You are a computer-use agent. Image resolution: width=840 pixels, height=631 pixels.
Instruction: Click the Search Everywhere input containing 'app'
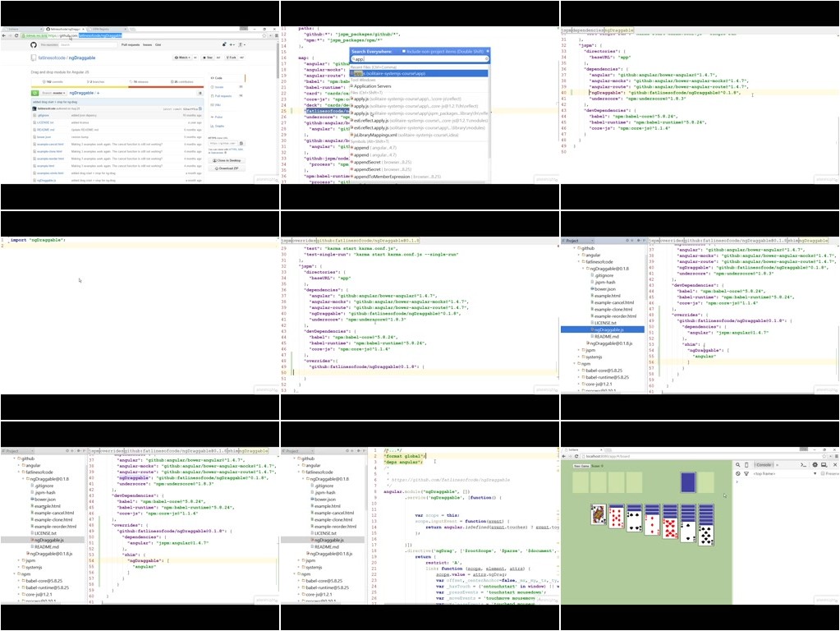tap(420, 59)
